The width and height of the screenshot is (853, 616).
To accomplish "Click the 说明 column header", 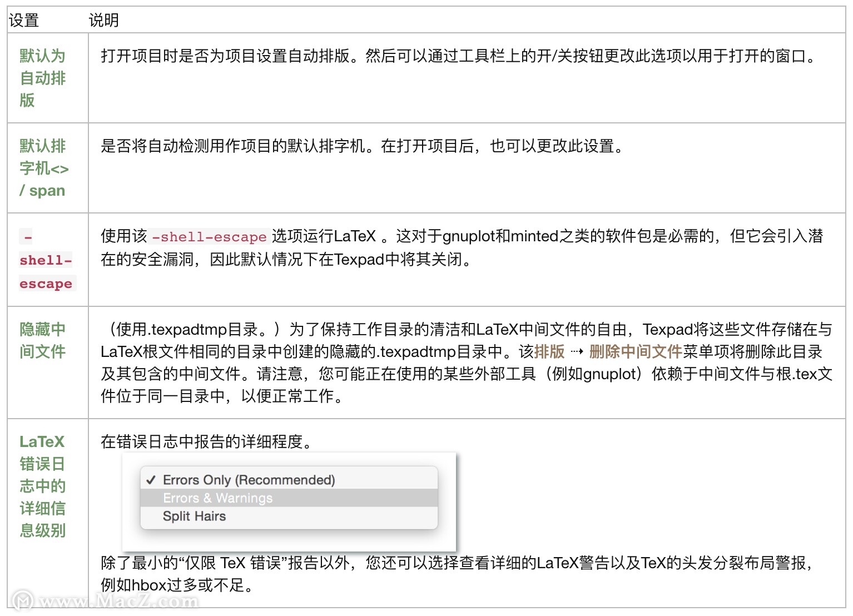I will coord(104,21).
